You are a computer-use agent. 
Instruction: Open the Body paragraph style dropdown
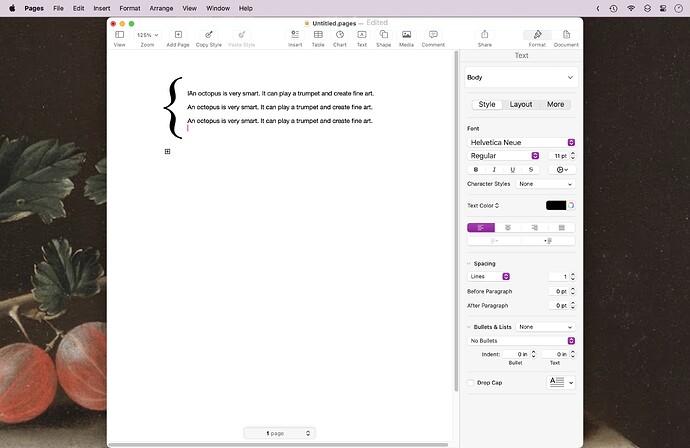[521, 77]
